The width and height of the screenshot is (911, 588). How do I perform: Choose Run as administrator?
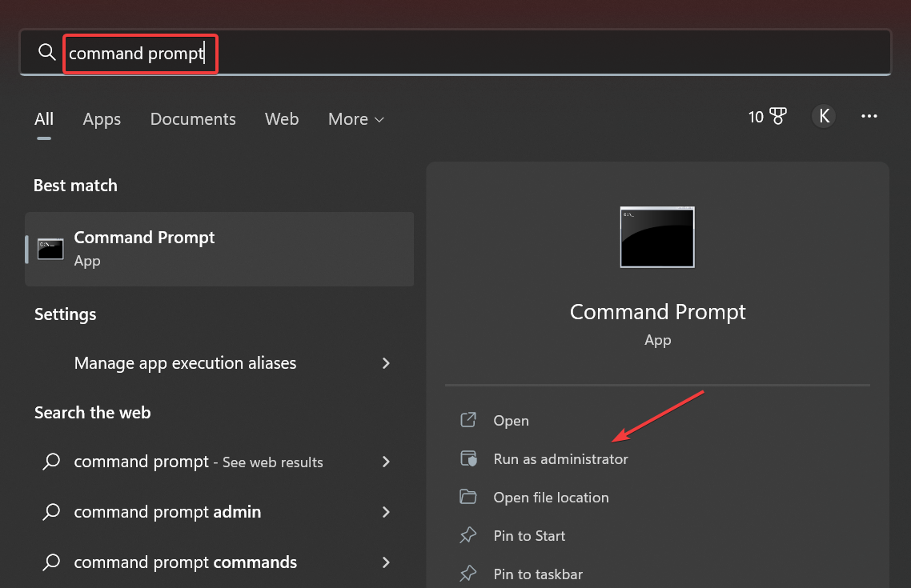coord(560,459)
